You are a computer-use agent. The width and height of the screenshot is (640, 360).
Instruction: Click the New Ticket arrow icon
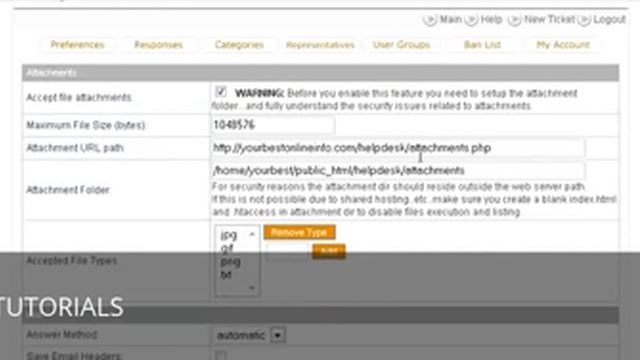click(x=515, y=19)
